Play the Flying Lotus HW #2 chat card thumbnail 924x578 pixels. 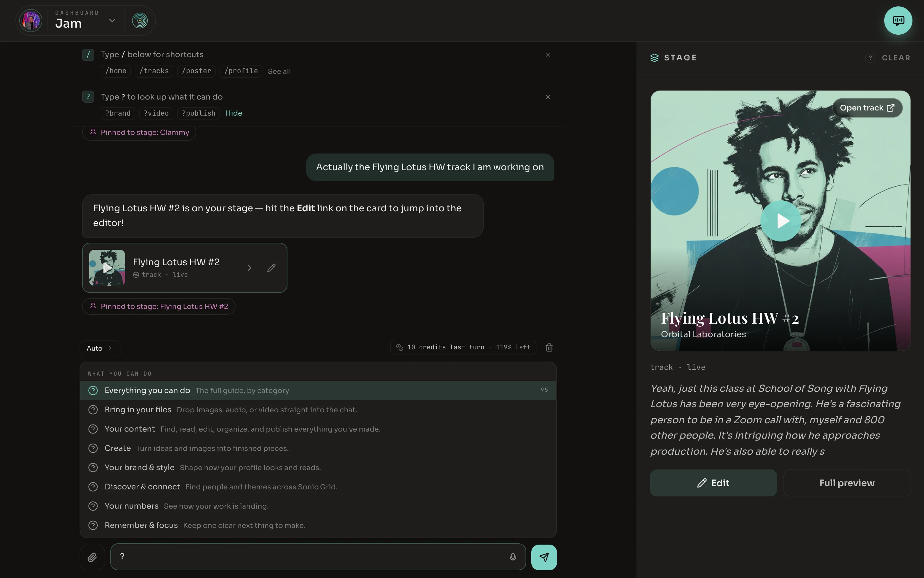click(107, 268)
